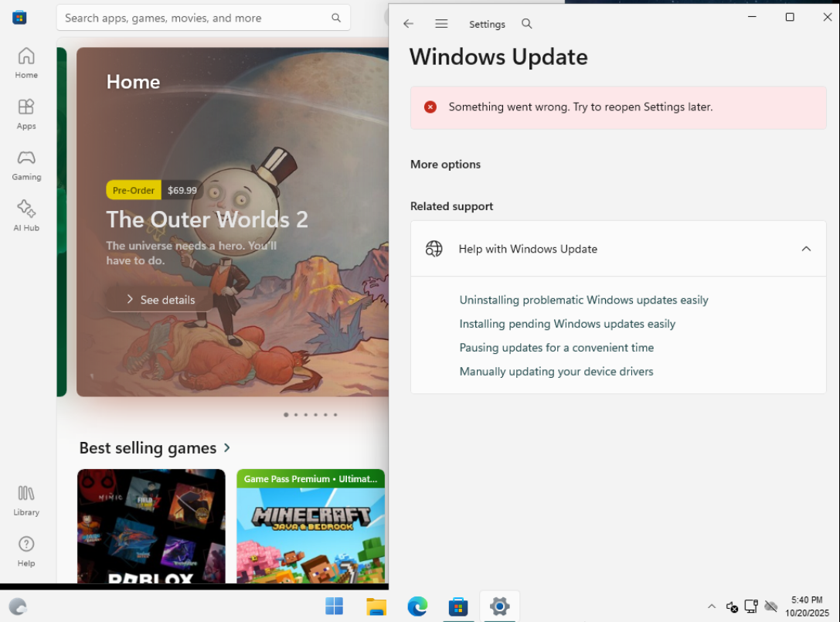Open Library in Store sidebar
840x622 pixels.
click(x=26, y=501)
